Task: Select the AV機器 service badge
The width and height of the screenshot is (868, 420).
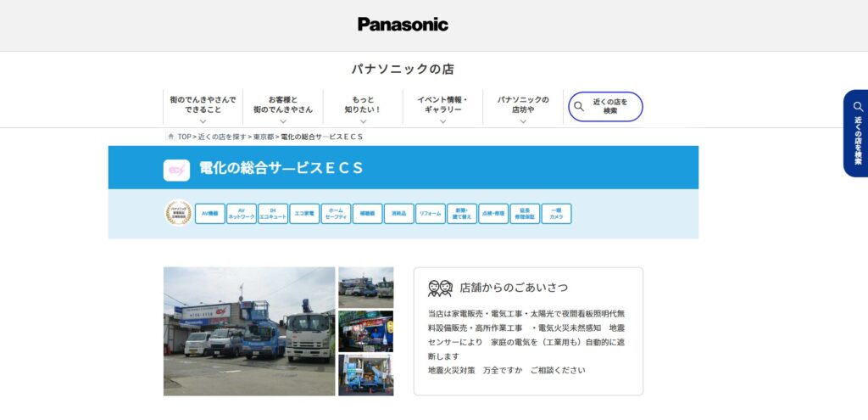Action: coord(209,214)
